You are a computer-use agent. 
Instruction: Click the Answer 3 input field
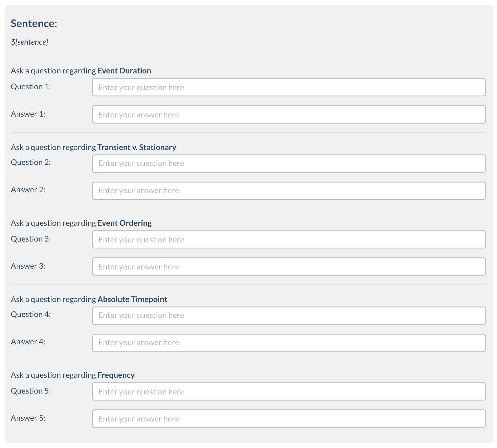[289, 267]
